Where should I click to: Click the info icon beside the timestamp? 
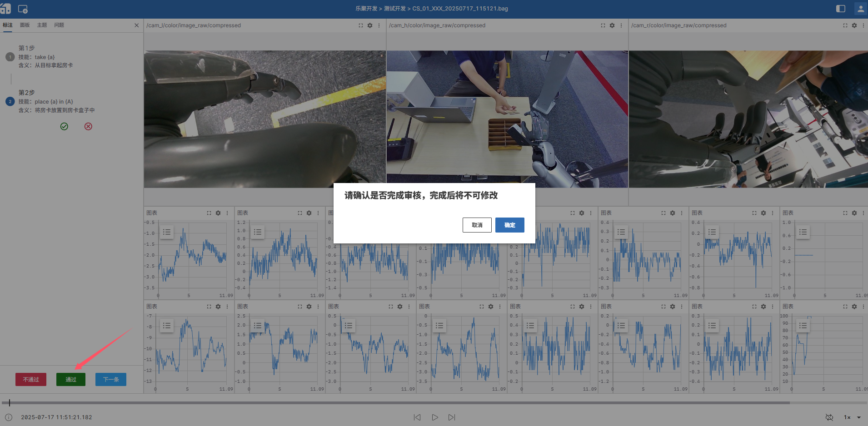9,417
